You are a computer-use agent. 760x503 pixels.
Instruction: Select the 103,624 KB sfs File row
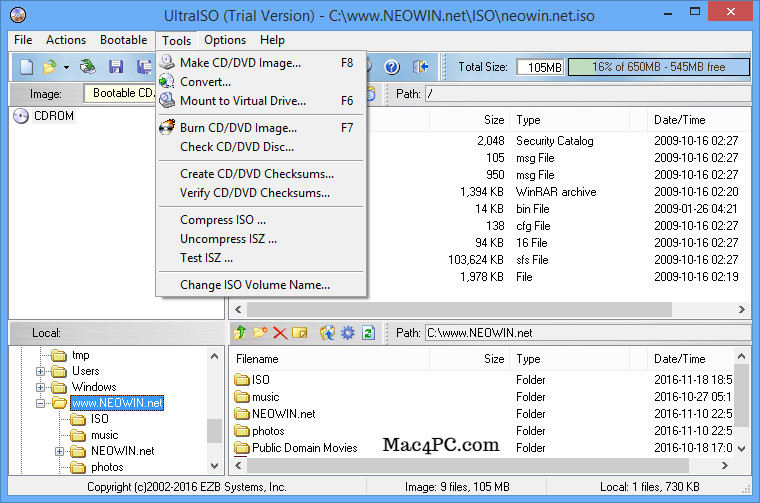pyautogui.click(x=490, y=260)
